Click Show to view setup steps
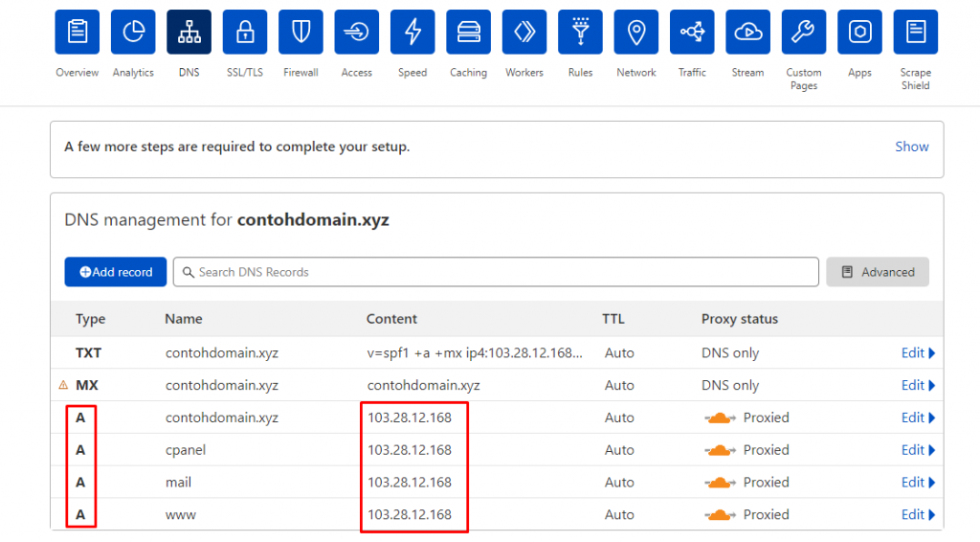980x542 pixels. click(911, 147)
